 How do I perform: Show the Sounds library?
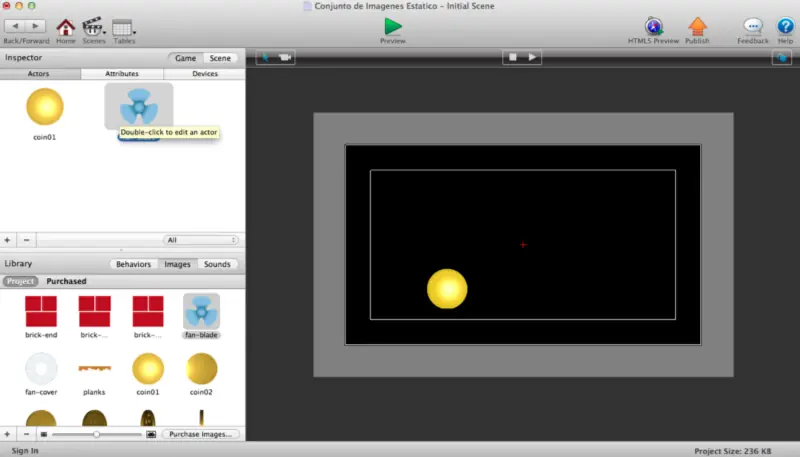217,264
